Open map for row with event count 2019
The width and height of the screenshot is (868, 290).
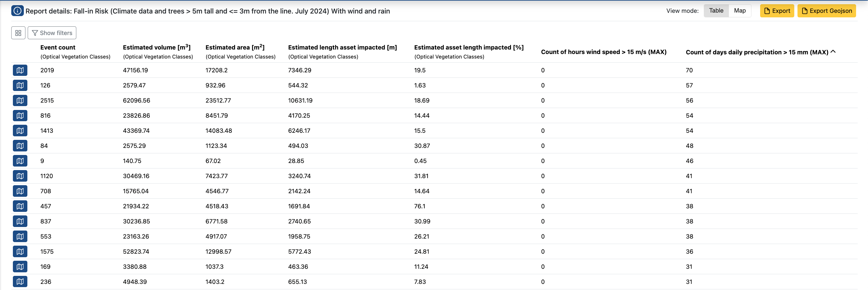[x=20, y=70]
